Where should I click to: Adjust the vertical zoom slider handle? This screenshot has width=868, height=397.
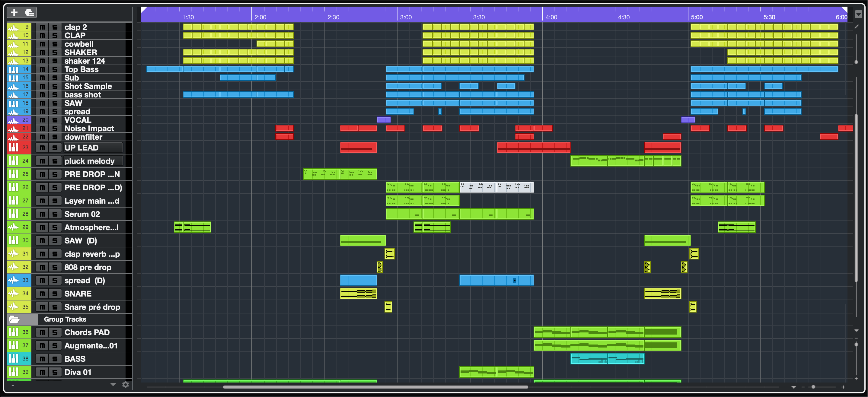[856, 345]
